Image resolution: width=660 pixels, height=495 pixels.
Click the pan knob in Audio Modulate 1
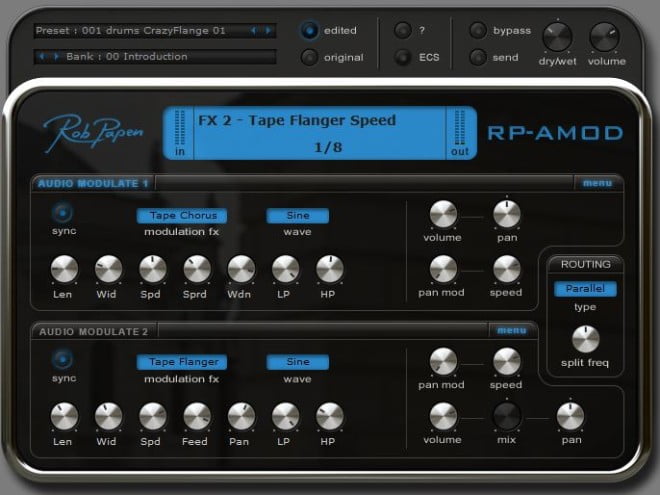[507, 214]
